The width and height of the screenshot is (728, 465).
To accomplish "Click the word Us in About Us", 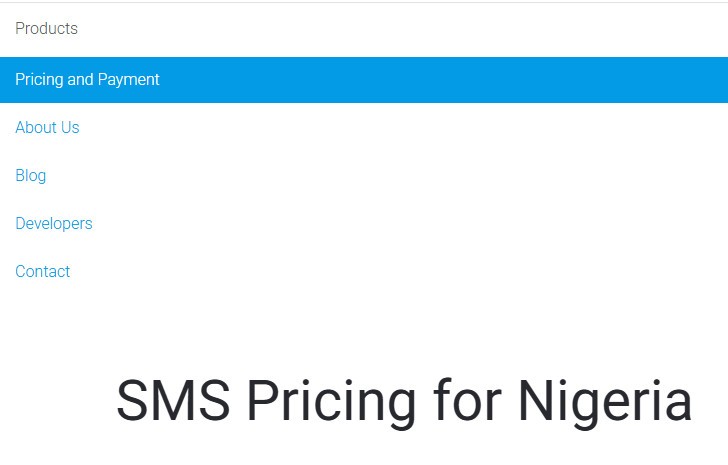I will pos(69,128).
